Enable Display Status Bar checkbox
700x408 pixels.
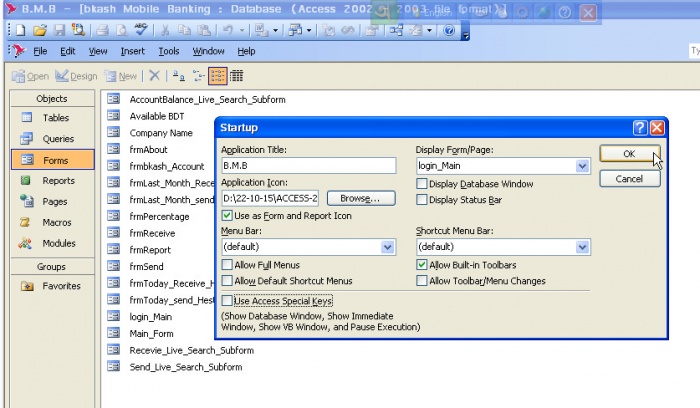click(x=421, y=200)
